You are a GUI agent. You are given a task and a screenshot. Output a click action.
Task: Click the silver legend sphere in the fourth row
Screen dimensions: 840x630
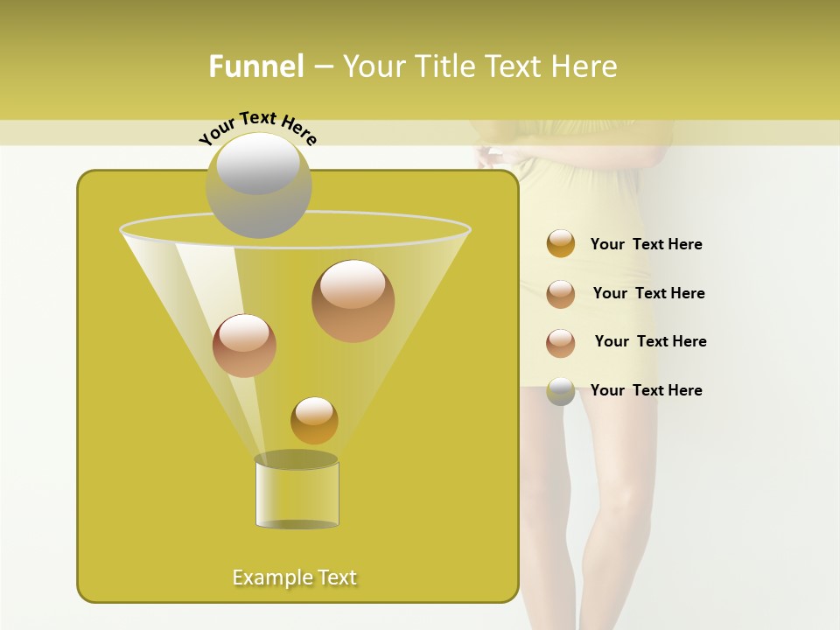560,391
